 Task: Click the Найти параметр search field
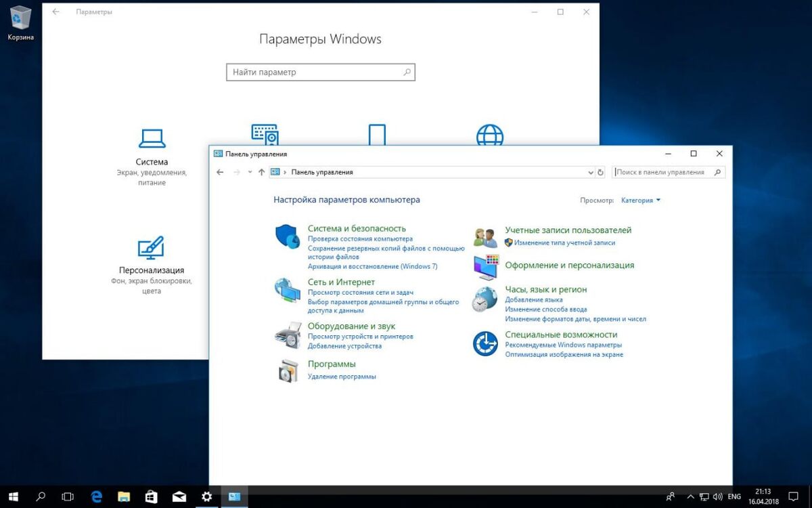point(321,72)
